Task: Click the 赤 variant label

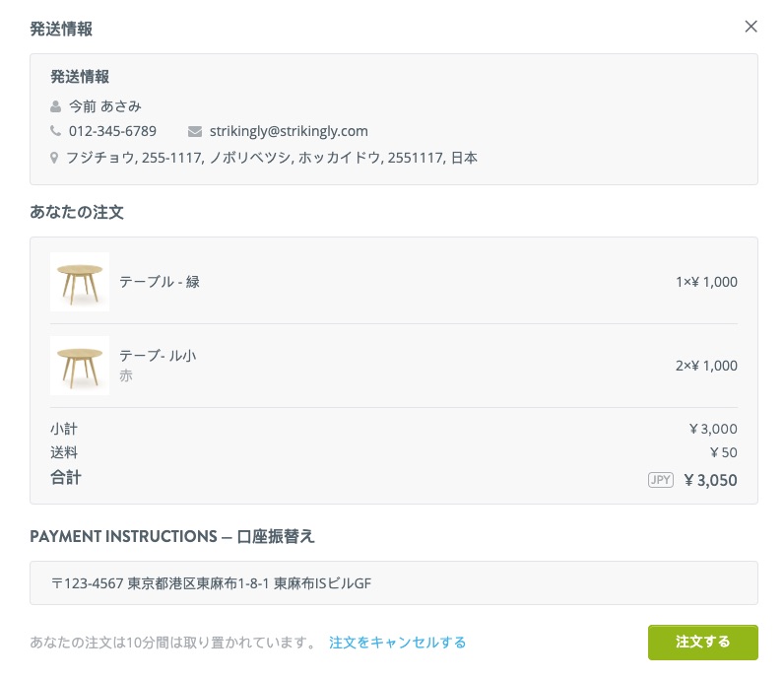Action: point(125,375)
